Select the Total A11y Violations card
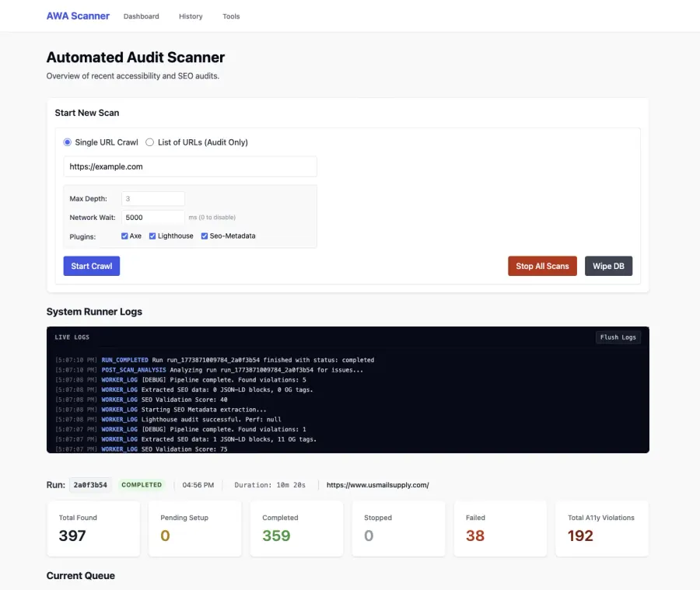Image resolution: width=700 pixels, height=590 pixels. click(602, 529)
